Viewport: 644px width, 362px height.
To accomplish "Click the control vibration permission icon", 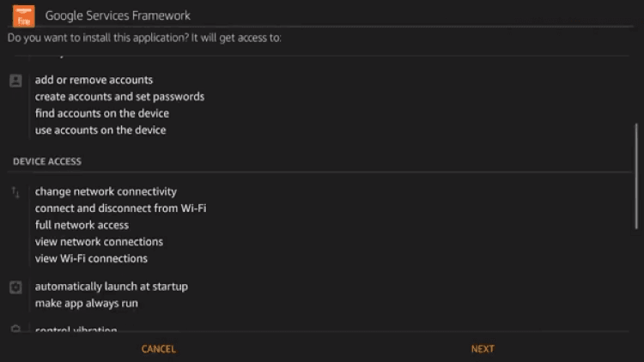I will [15, 329].
